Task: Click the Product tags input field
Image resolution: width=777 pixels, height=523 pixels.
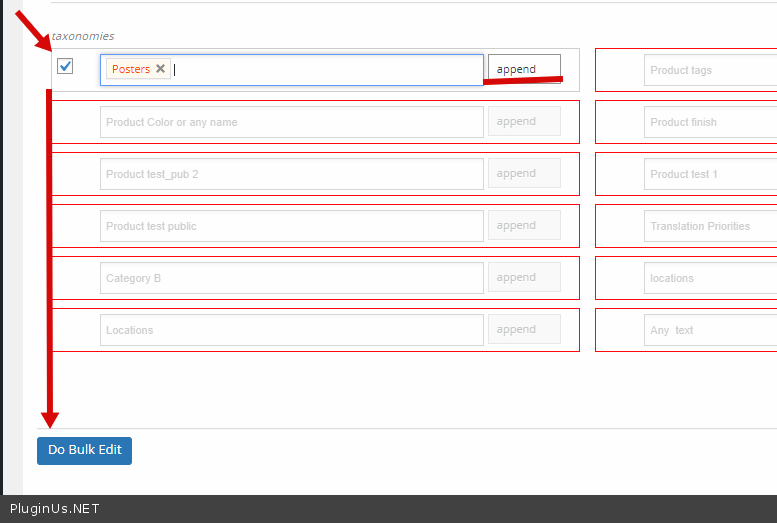Action: coord(710,70)
